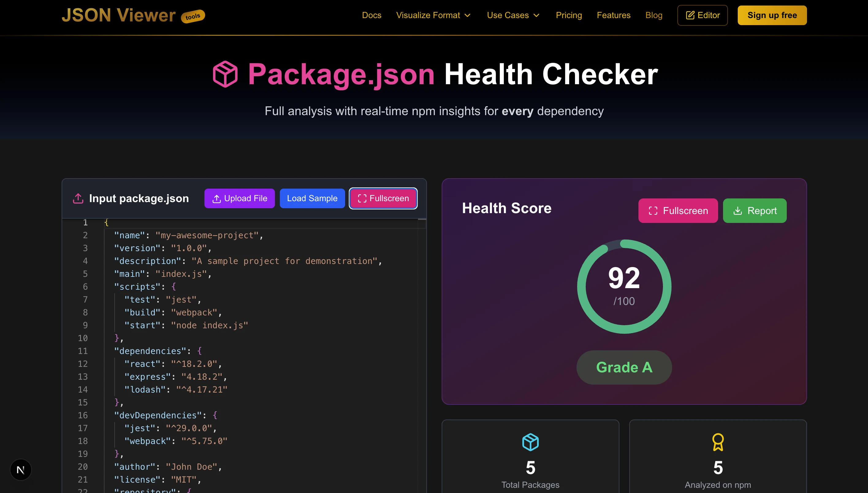Load Sample package.json data
868x493 pixels.
click(x=312, y=198)
